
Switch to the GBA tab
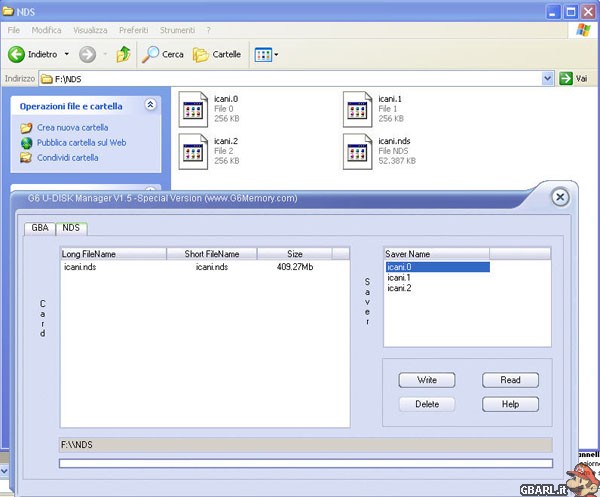(40, 228)
